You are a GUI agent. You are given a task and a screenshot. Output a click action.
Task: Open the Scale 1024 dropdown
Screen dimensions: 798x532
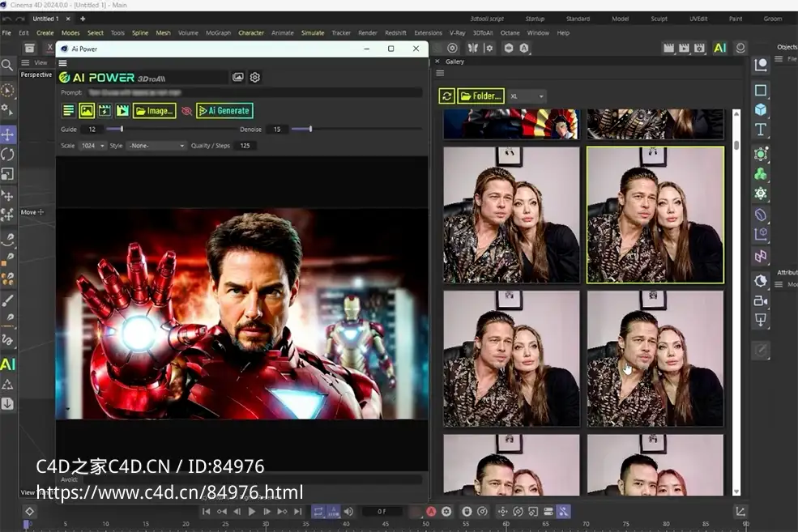coord(92,146)
